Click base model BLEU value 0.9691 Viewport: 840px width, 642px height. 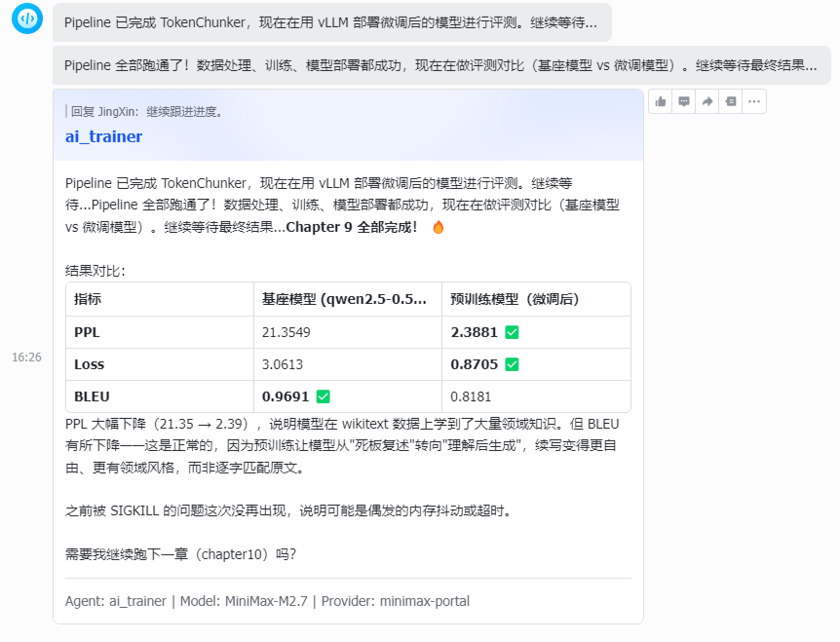[x=286, y=397]
